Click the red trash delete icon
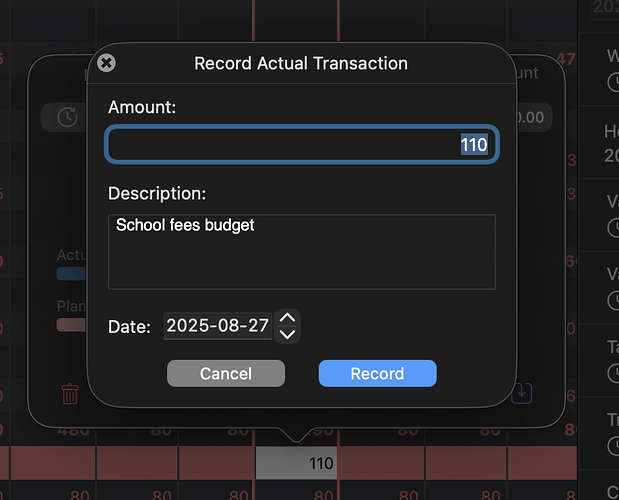The image size is (619, 500). [x=70, y=393]
